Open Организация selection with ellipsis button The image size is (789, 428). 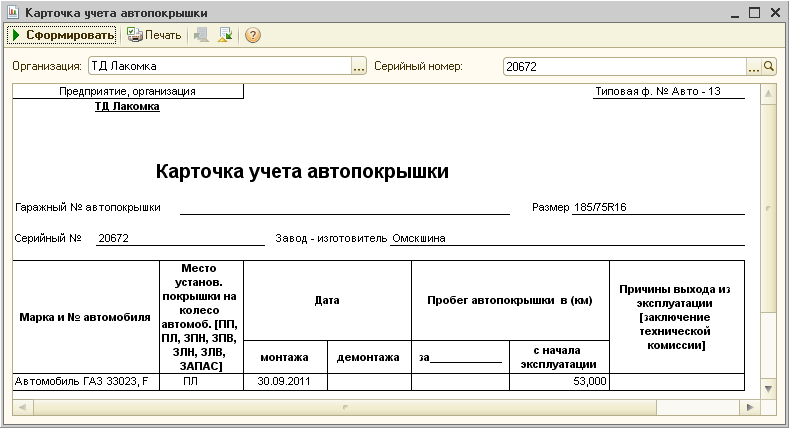pos(359,67)
